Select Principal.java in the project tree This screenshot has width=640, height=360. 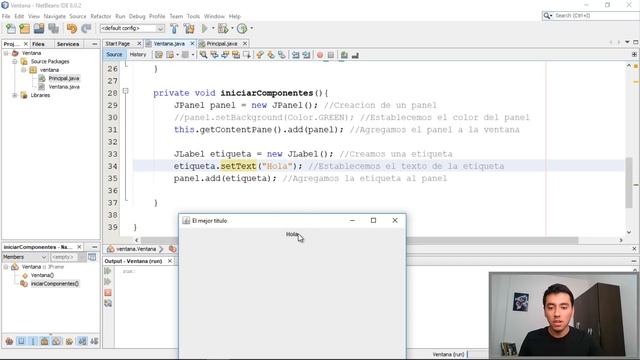pos(64,78)
